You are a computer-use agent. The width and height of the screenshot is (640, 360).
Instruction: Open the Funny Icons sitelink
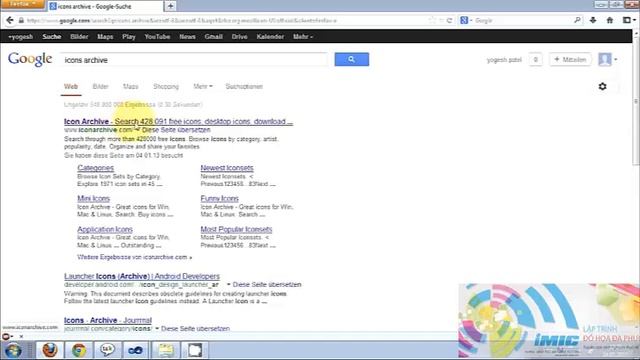[220, 198]
